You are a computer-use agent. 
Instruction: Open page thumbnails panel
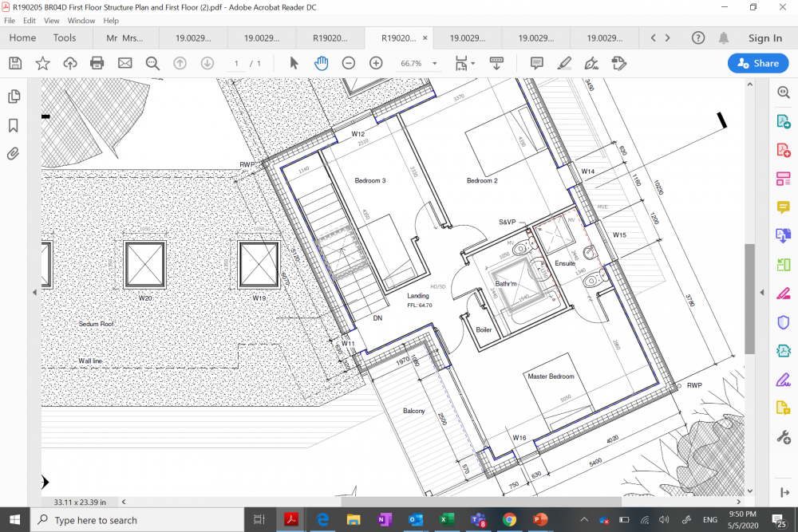click(14, 97)
